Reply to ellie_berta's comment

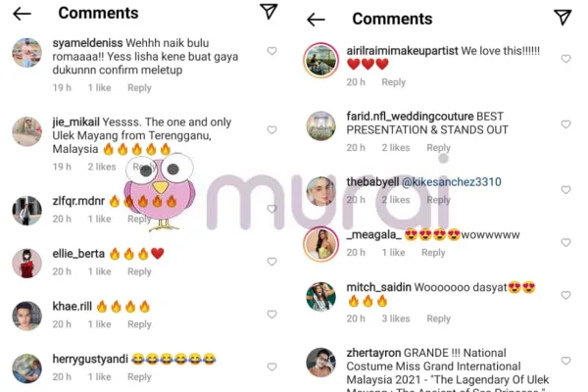tap(139, 271)
